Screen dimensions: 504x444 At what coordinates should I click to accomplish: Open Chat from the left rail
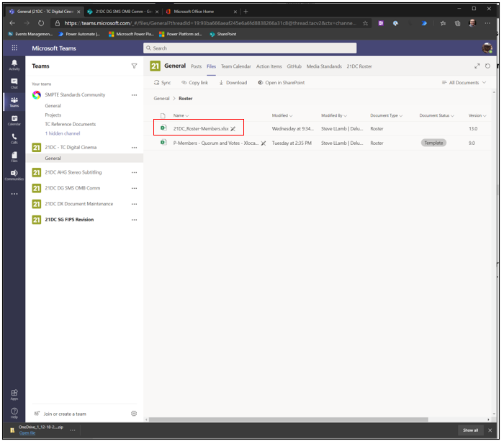point(14,83)
